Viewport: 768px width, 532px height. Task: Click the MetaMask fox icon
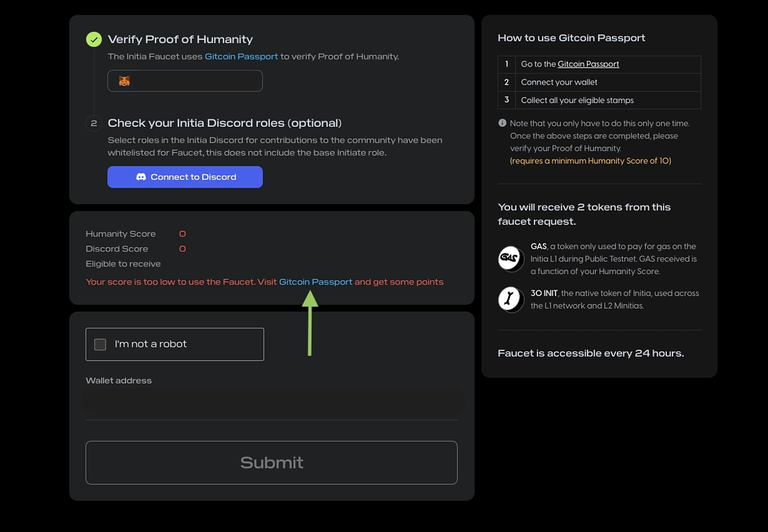click(124, 81)
